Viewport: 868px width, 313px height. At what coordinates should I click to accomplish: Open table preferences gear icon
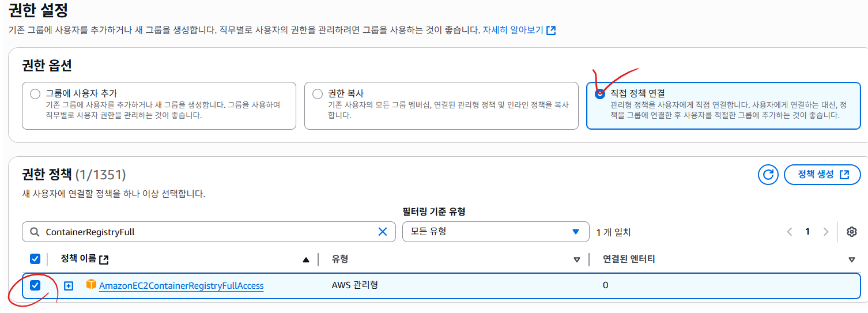click(852, 232)
